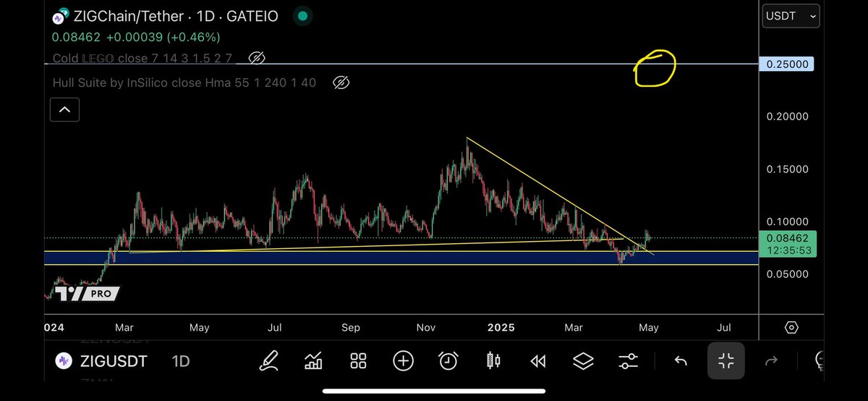
Task: Collapse the indicator legend chevron
Action: coord(64,110)
